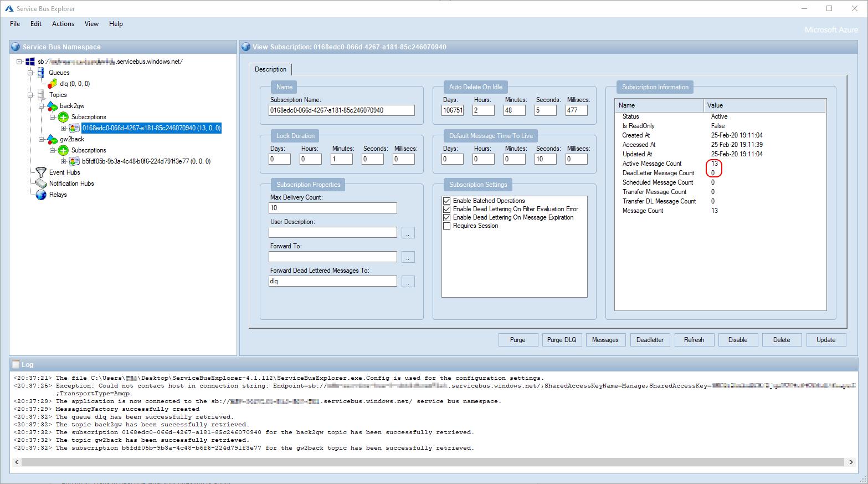This screenshot has width=868, height=484.
Task: Click the Deadletter button
Action: [x=650, y=340]
